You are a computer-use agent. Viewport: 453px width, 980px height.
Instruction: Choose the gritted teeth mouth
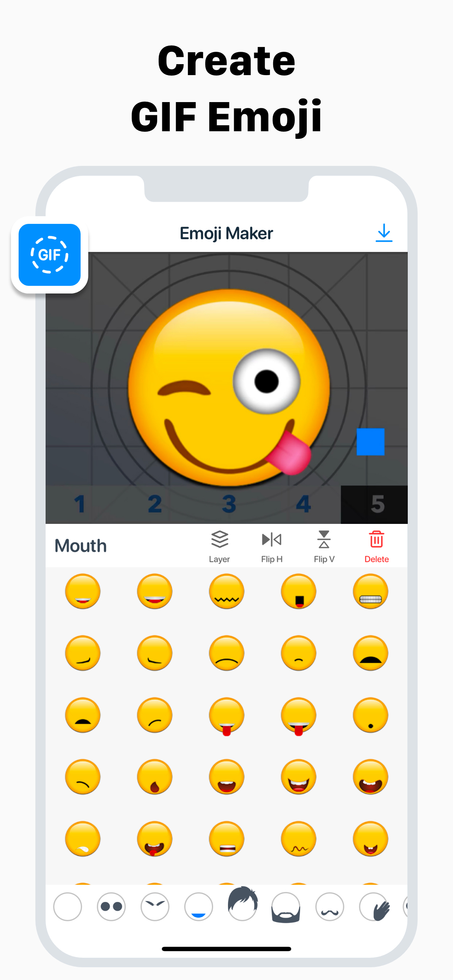pyautogui.click(x=371, y=591)
